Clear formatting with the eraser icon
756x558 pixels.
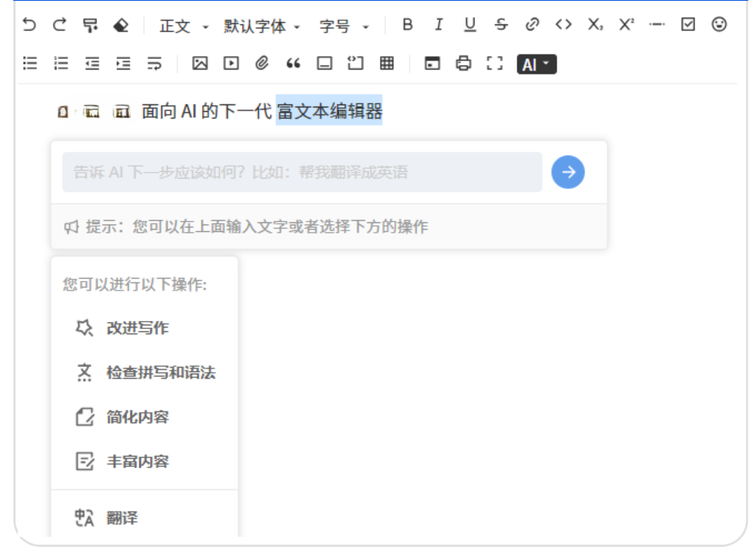[121, 24]
